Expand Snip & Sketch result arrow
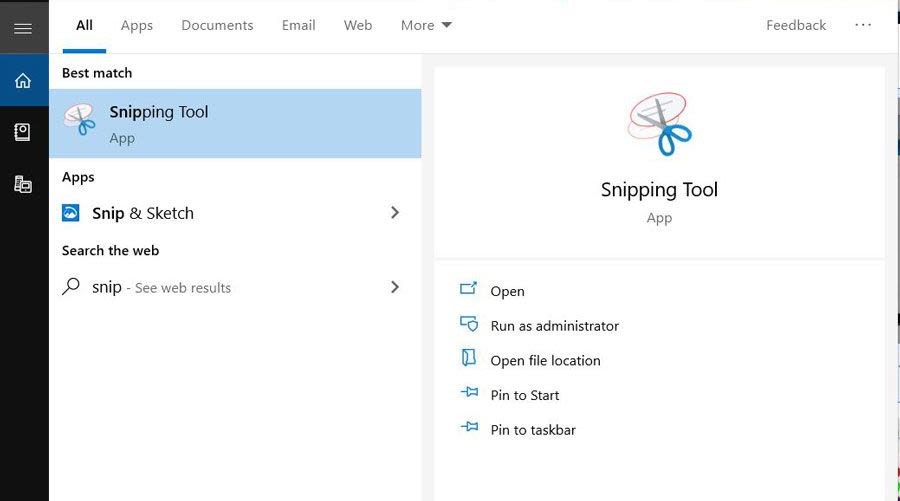The image size is (900, 501). [395, 213]
